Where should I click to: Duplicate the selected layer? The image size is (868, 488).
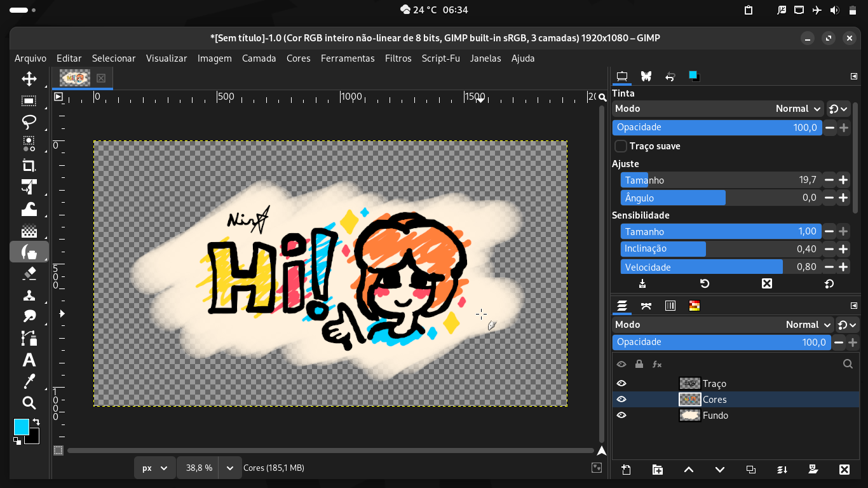[750, 470]
